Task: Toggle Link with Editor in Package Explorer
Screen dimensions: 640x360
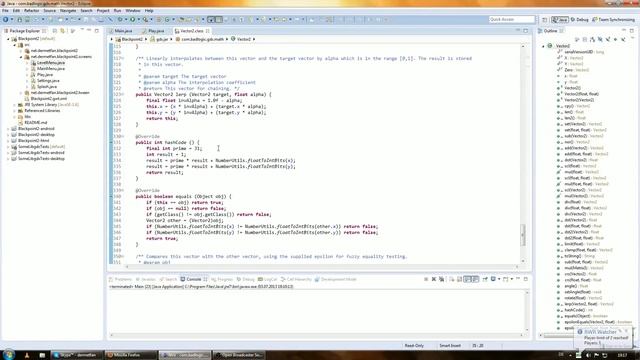Action: [x=63, y=31]
